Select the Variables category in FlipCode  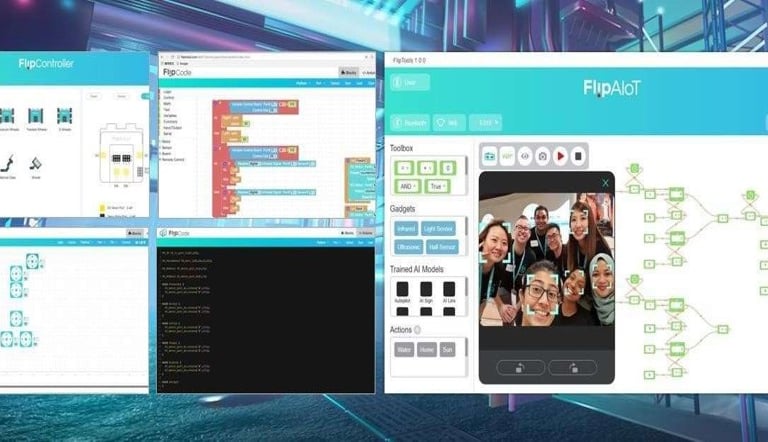170,116
